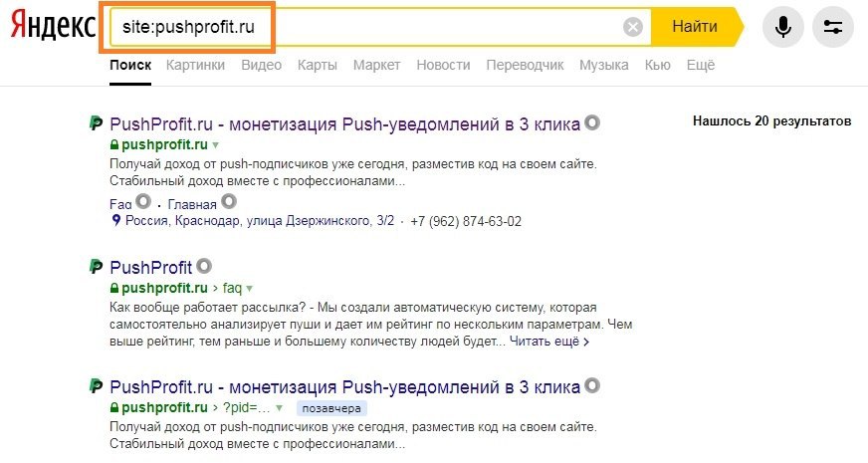Open the Маркет tab
Screen dimensions: 868x463
pos(377,65)
